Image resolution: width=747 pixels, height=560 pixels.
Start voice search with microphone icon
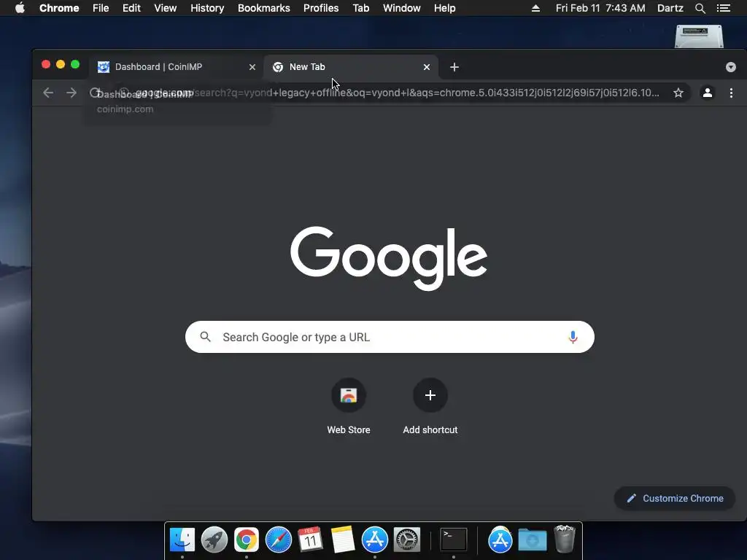(573, 337)
